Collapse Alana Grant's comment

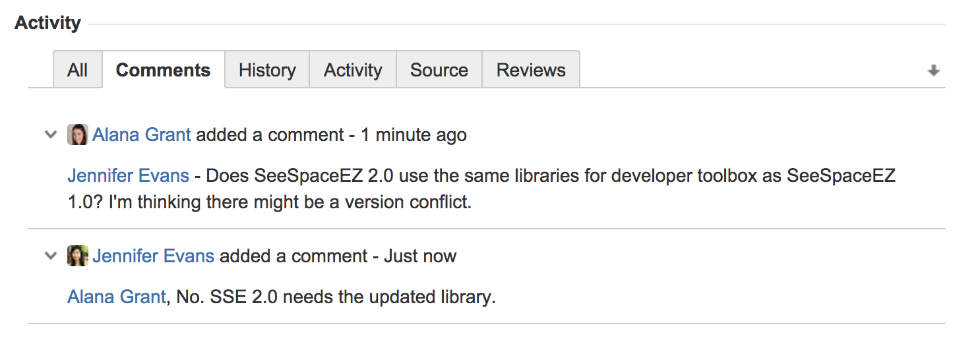50,135
